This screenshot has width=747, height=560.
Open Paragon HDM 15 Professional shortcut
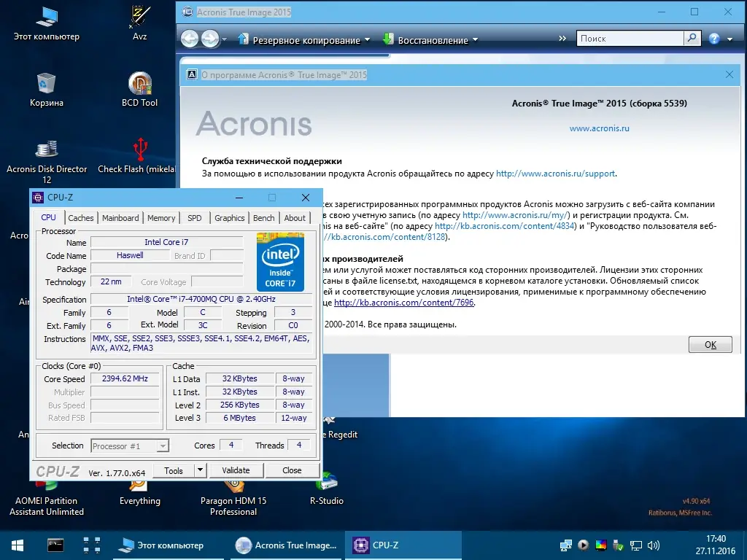[x=233, y=497]
